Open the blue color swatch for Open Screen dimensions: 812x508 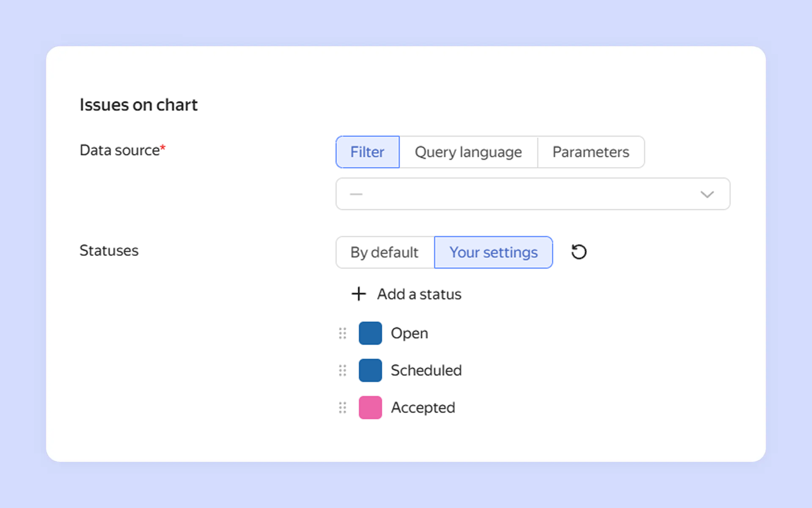pyautogui.click(x=370, y=333)
